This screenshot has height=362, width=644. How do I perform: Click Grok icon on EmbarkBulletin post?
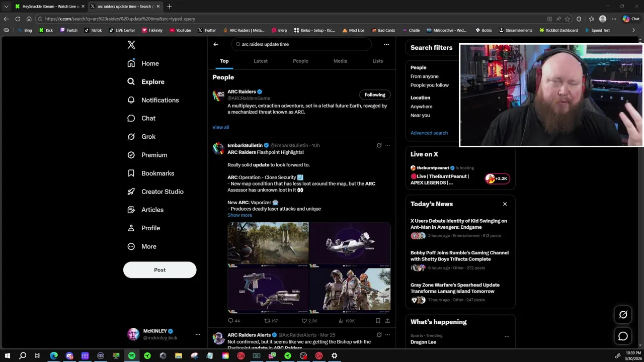[379, 145]
